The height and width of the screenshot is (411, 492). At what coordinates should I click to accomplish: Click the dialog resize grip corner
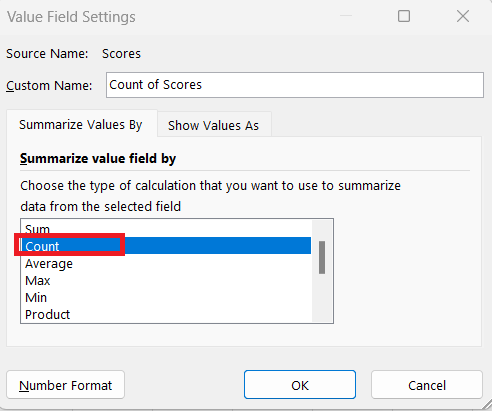click(x=487, y=405)
